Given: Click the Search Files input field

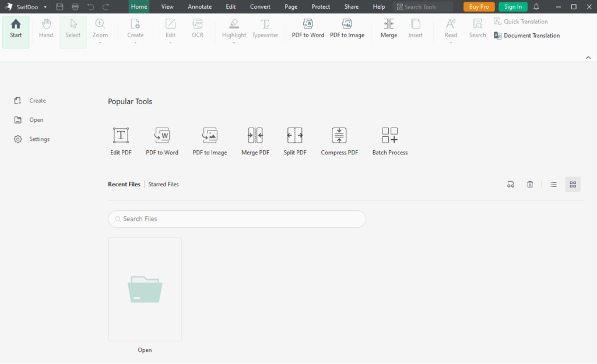Looking at the screenshot, I should tap(237, 219).
